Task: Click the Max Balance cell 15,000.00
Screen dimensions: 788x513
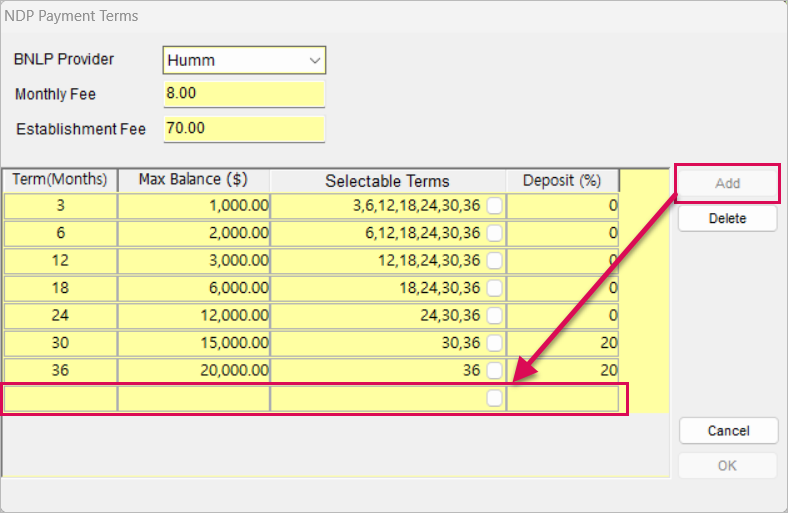Action: coord(194,343)
